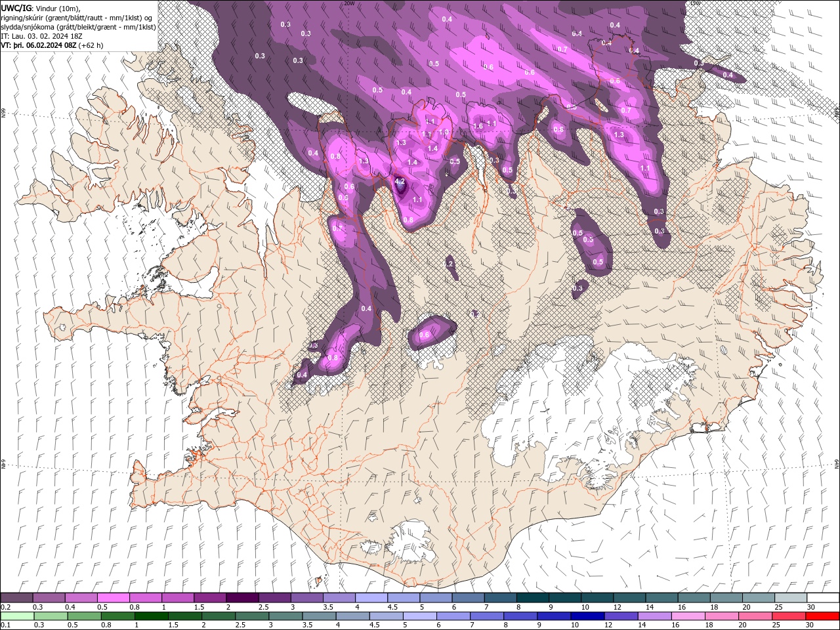Viewport: 840px width, 630px height.
Task: Click the 1.5 purple swatch in upper legend
Action: [210, 598]
